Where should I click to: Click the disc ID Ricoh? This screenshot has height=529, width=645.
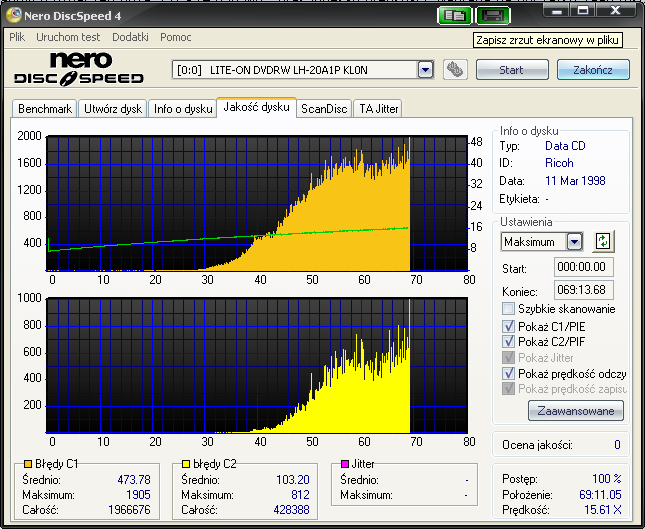click(x=559, y=163)
